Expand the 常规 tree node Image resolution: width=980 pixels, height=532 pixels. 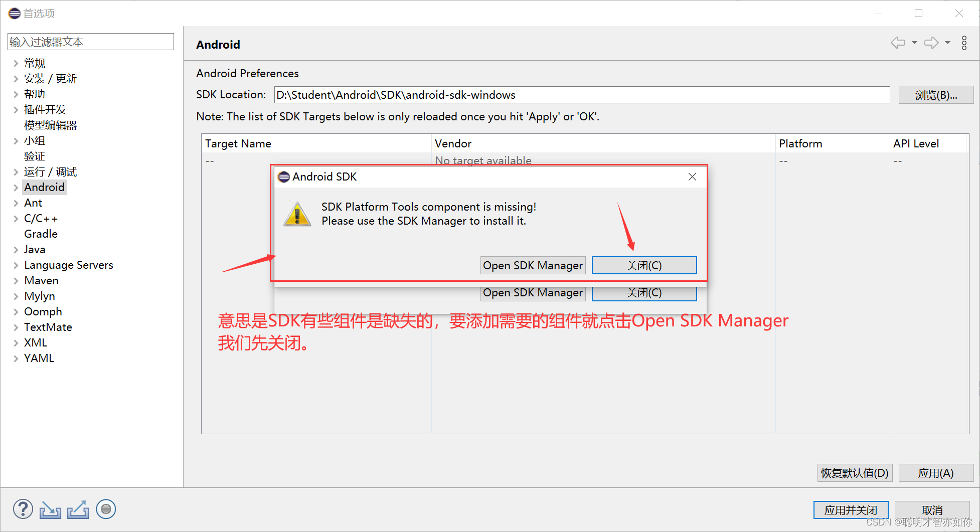[16, 63]
